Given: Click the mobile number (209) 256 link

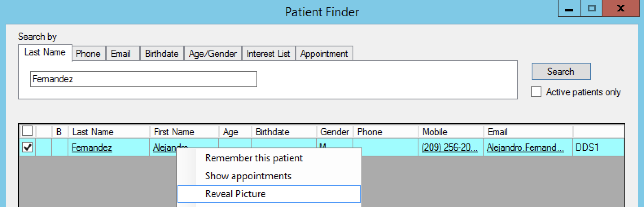Looking at the screenshot, I should pos(449,148).
